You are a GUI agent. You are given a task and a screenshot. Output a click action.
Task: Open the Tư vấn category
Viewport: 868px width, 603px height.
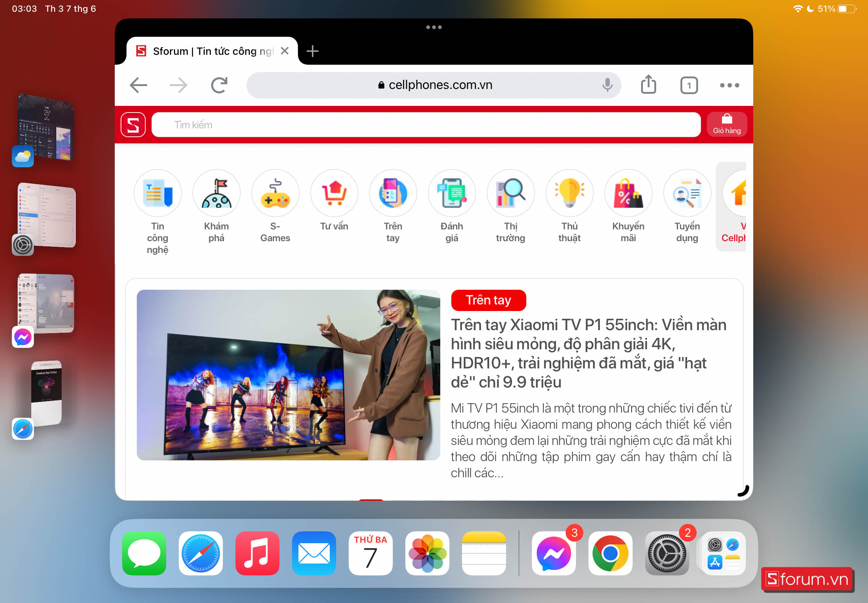[x=334, y=200]
